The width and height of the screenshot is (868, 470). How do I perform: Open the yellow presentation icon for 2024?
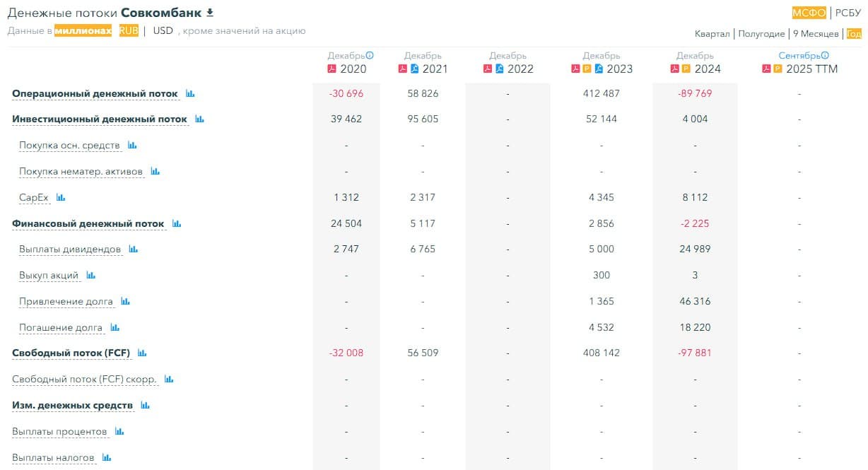click(686, 69)
